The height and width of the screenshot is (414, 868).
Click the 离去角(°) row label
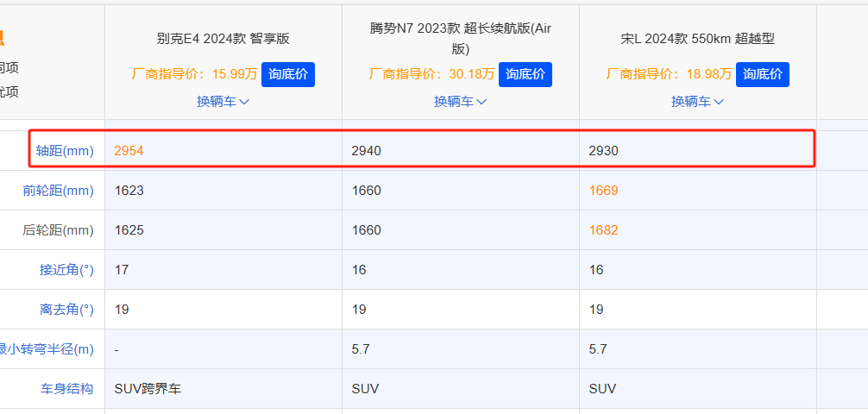click(66, 310)
